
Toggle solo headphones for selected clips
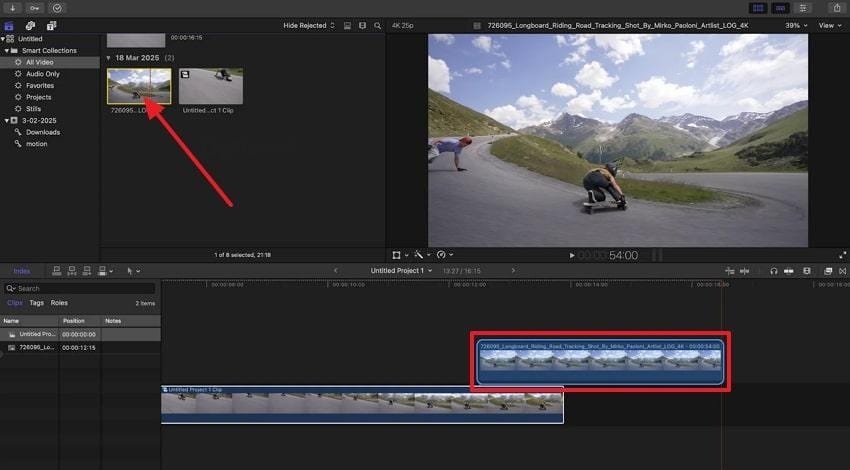(x=774, y=271)
